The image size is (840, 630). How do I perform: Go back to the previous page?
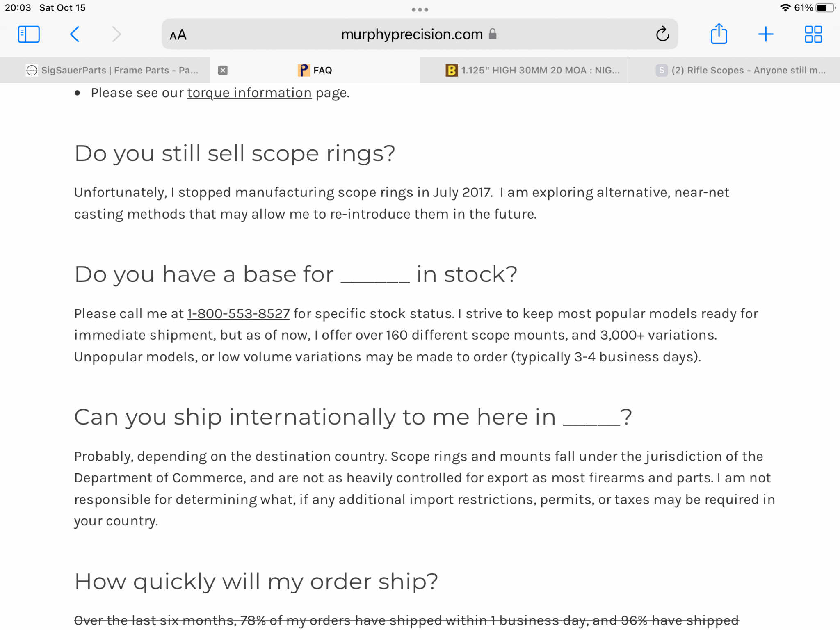point(75,34)
